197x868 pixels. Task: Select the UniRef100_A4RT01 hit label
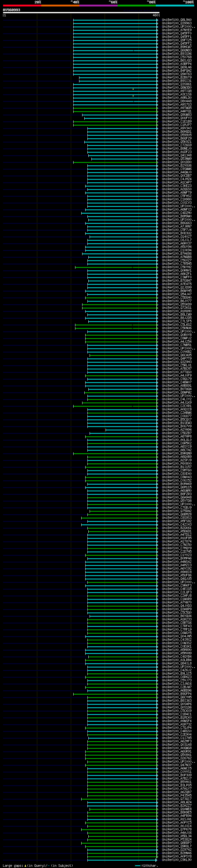176,111
